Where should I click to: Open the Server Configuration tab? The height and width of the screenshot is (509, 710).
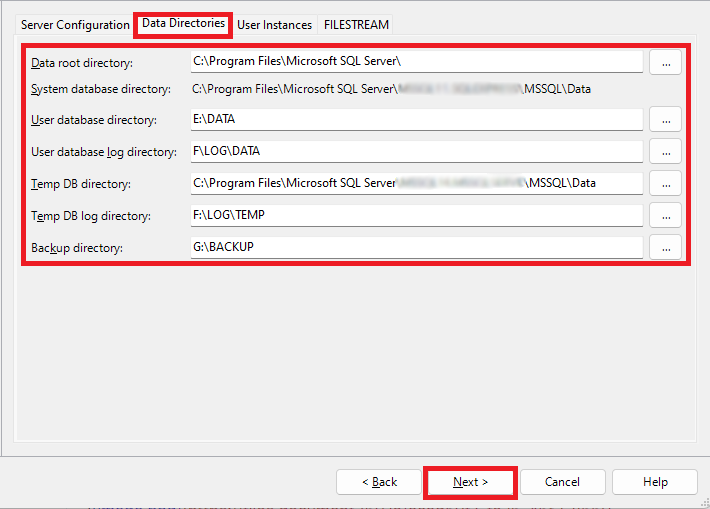coord(76,25)
